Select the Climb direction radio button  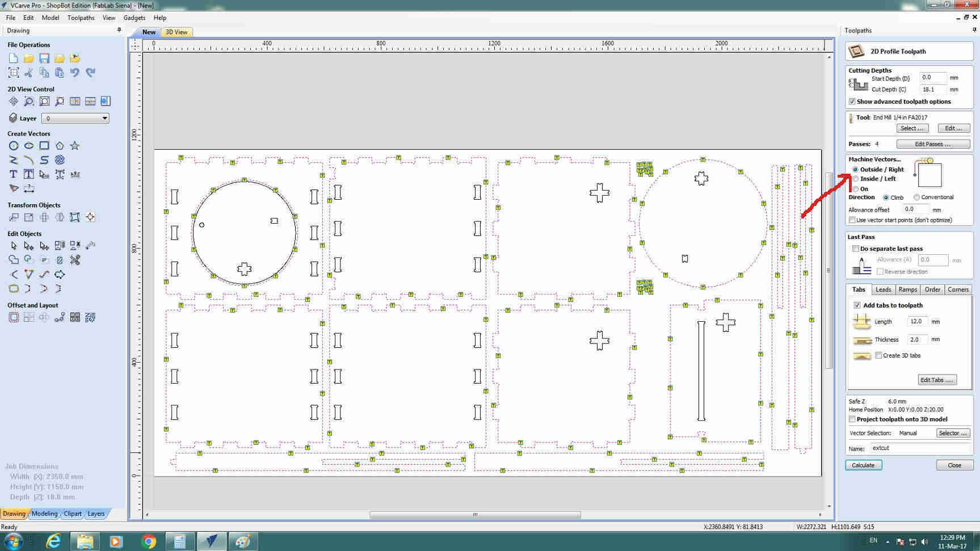pos(886,197)
